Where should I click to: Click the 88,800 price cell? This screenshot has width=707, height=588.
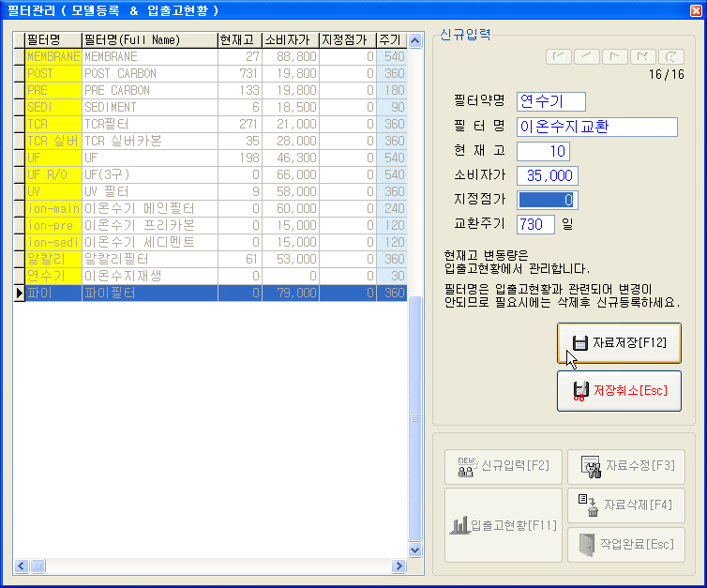[x=291, y=57]
